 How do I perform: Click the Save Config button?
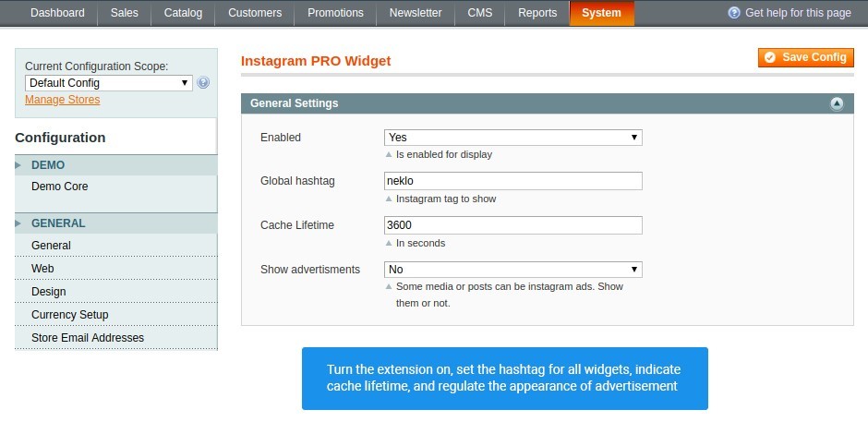[806, 57]
